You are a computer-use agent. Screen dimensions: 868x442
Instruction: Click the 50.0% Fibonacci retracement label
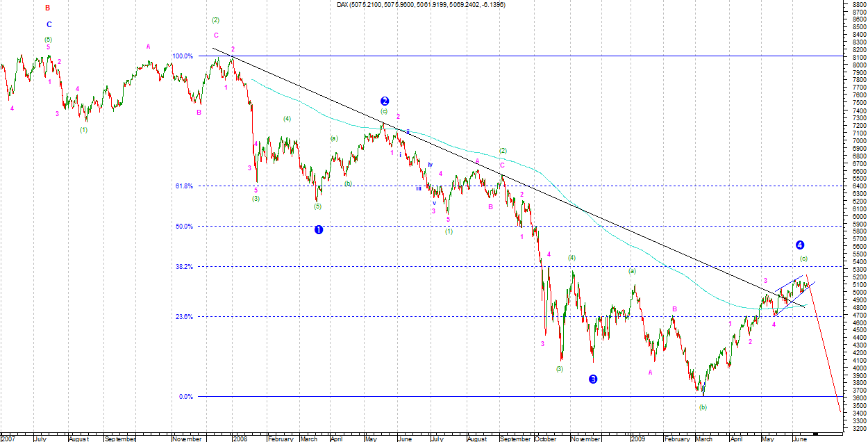(x=184, y=227)
